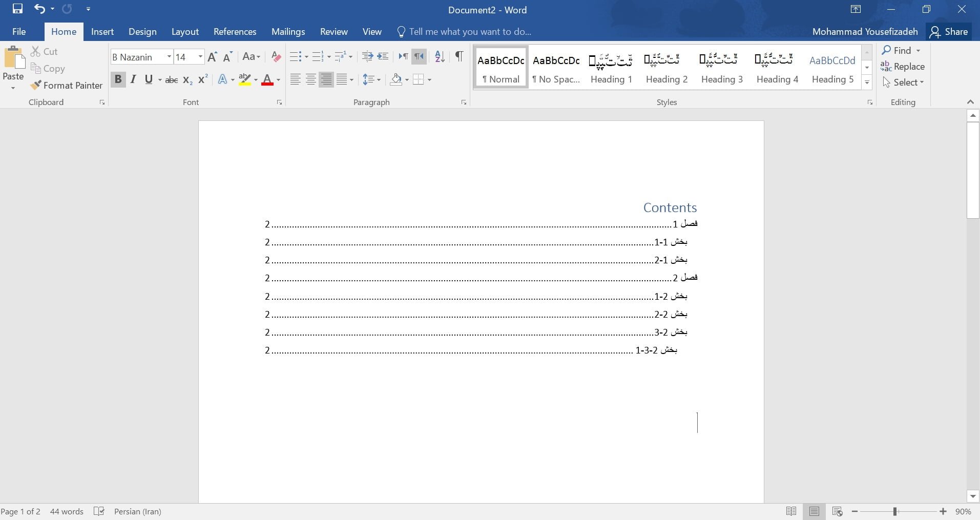
Task: Toggle Bold formatting button
Action: coord(118,80)
